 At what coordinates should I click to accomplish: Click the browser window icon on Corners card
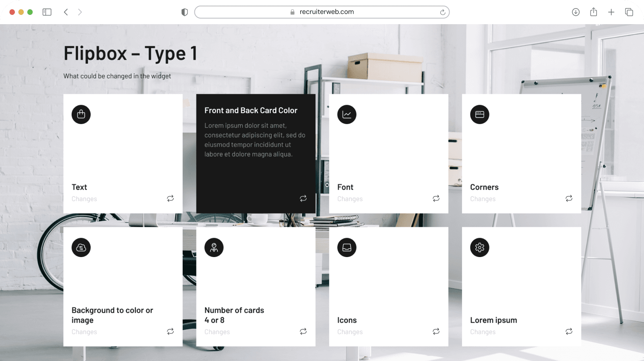pyautogui.click(x=479, y=114)
